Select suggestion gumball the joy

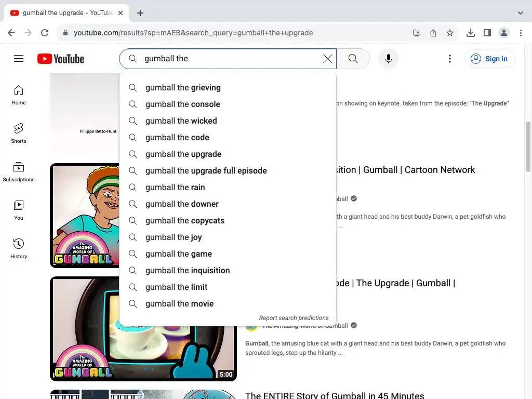[228, 237]
